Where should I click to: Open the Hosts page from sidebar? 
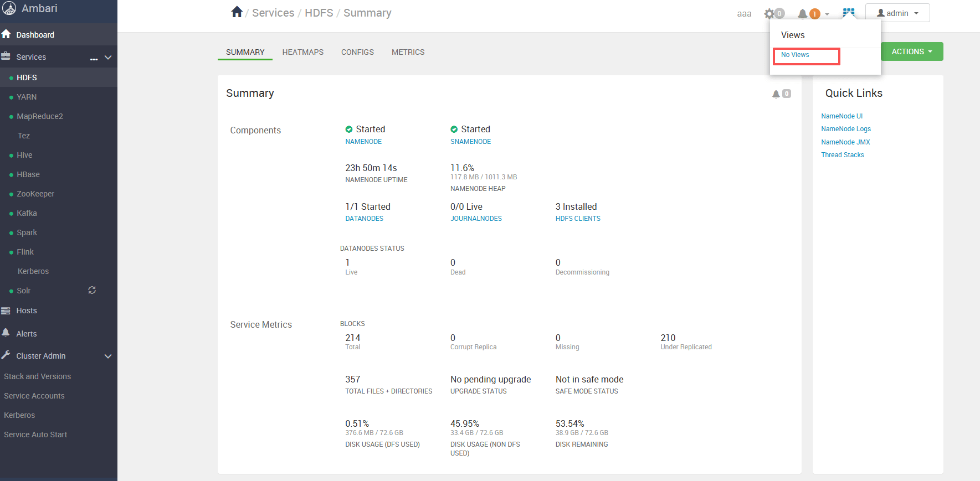coord(27,311)
